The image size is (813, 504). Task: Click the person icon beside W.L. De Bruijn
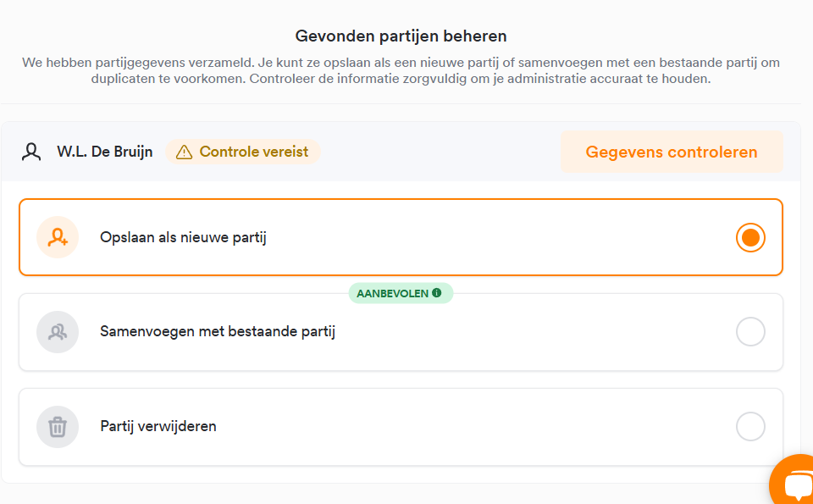(31, 152)
